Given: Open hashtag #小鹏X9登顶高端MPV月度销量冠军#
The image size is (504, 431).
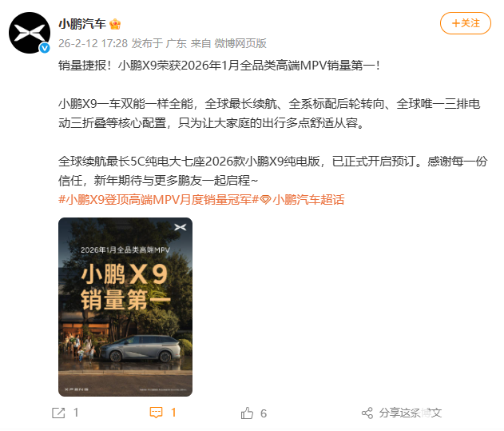Looking at the screenshot, I should point(158,200).
